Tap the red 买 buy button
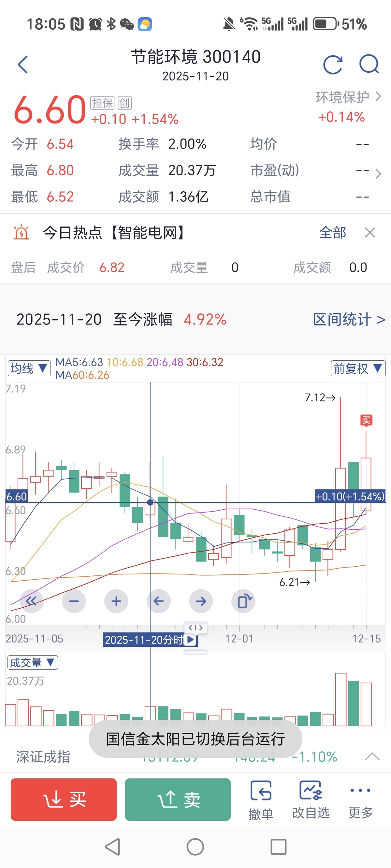 pos(64,799)
